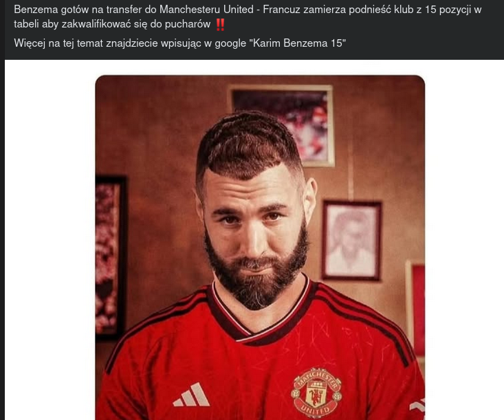Click the framed pencil portrait on the wall
The image size is (504, 420).
click(x=351, y=241)
